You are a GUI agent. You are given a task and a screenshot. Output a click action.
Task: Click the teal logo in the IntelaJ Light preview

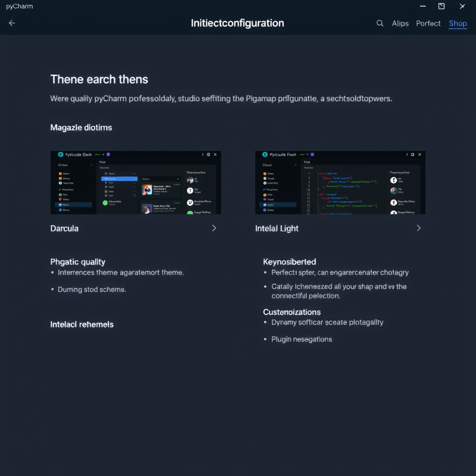(265, 155)
